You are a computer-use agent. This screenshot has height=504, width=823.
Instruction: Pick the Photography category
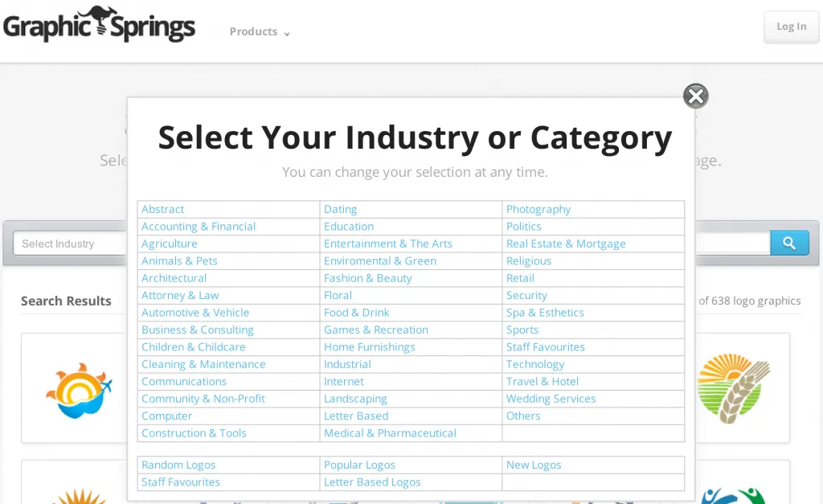coord(538,209)
